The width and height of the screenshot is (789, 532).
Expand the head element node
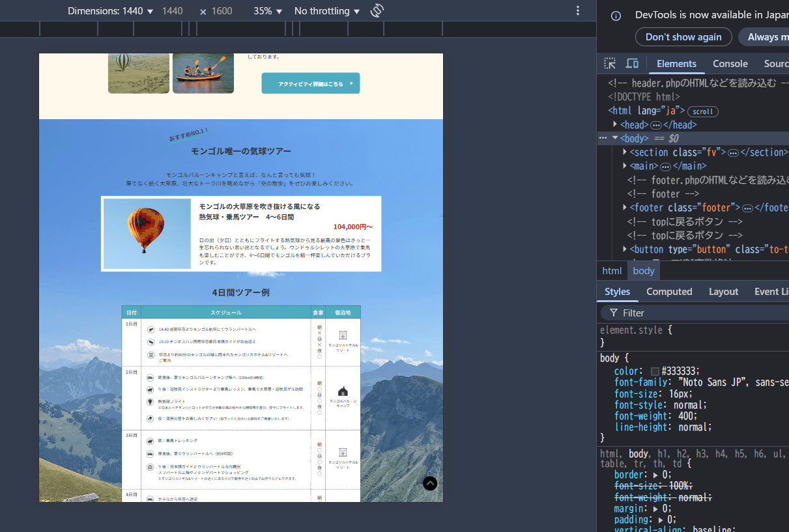click(x=615, y=124)
